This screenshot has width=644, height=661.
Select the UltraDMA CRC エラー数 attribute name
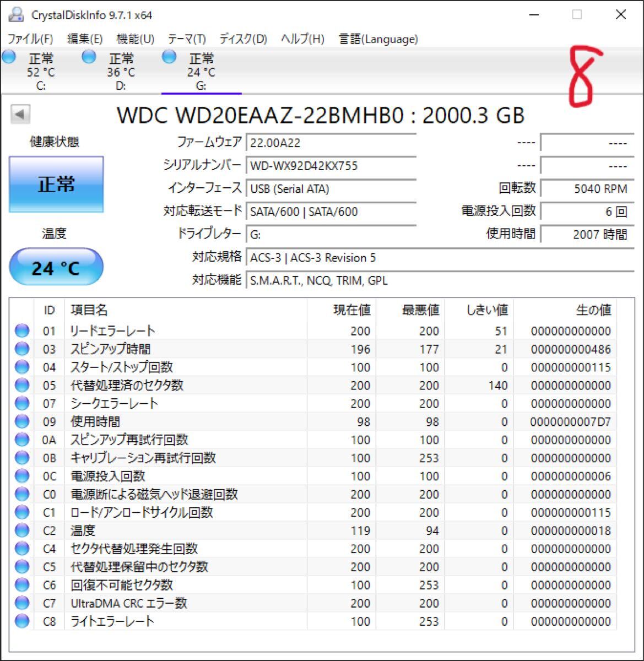(x=129, y=603)
